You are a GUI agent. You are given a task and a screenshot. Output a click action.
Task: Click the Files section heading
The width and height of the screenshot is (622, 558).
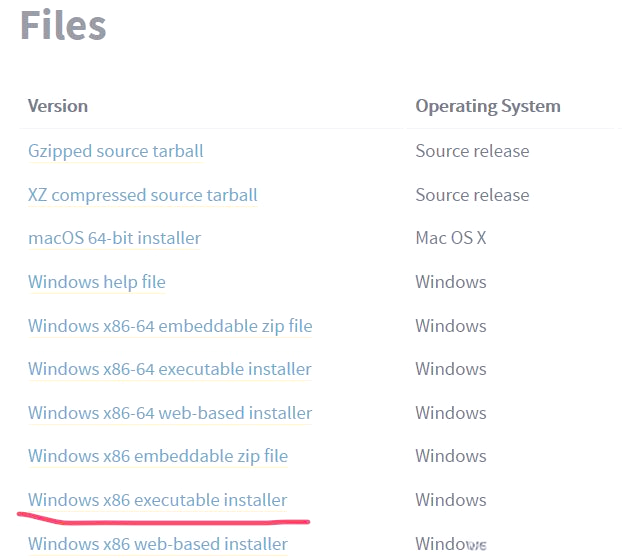[63, 25]
